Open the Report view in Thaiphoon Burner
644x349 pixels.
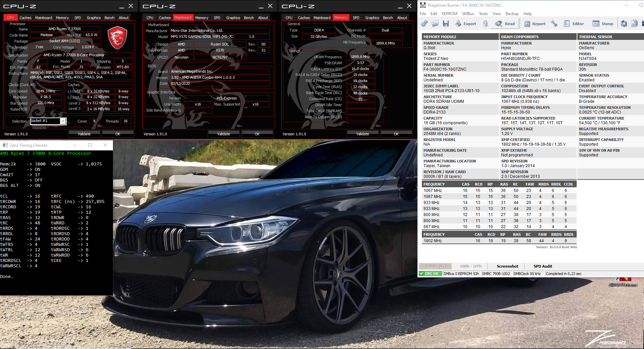click(x=535, y=23)
